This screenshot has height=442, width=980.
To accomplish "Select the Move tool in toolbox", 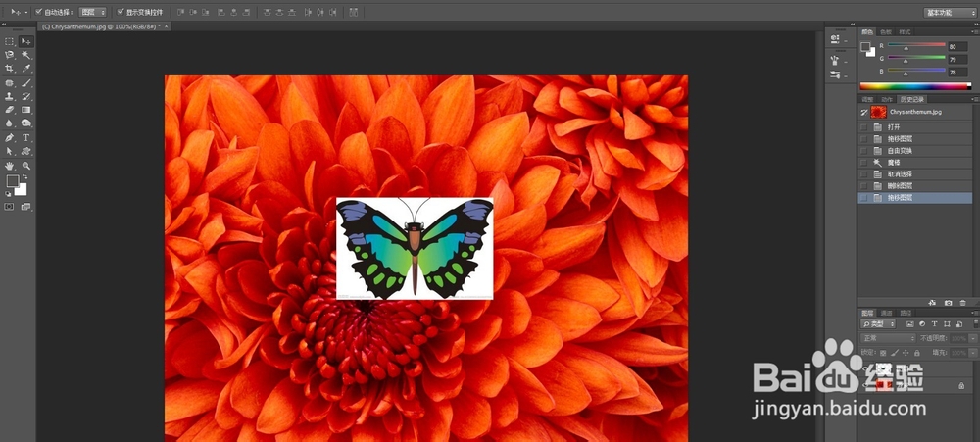I will [25, 41].
